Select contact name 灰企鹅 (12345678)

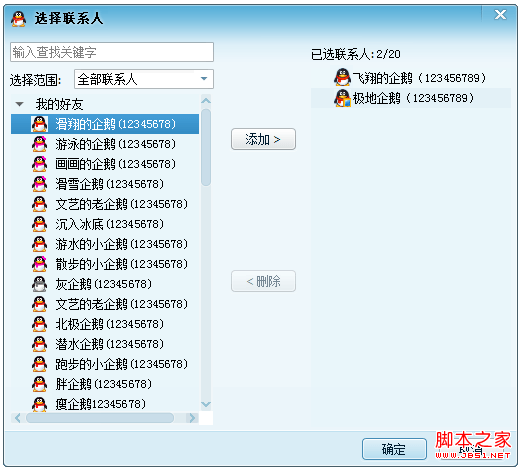pos(104,284)
